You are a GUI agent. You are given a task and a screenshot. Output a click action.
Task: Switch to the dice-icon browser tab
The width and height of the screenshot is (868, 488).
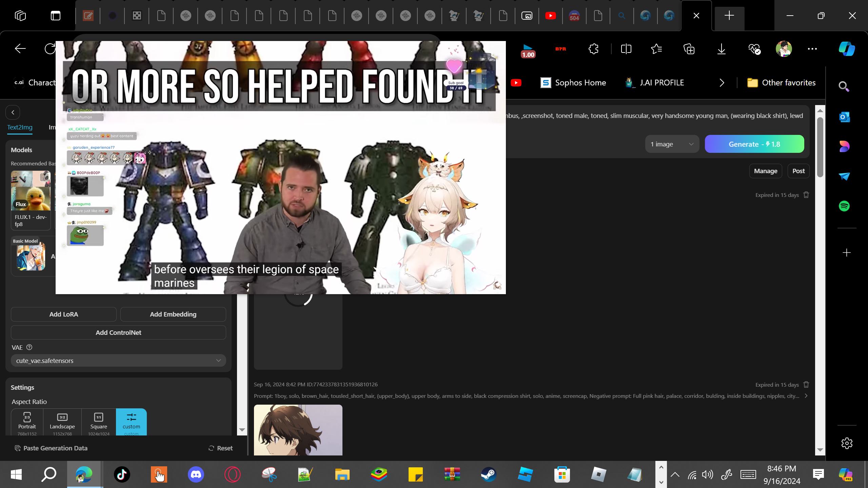point(137,16)
